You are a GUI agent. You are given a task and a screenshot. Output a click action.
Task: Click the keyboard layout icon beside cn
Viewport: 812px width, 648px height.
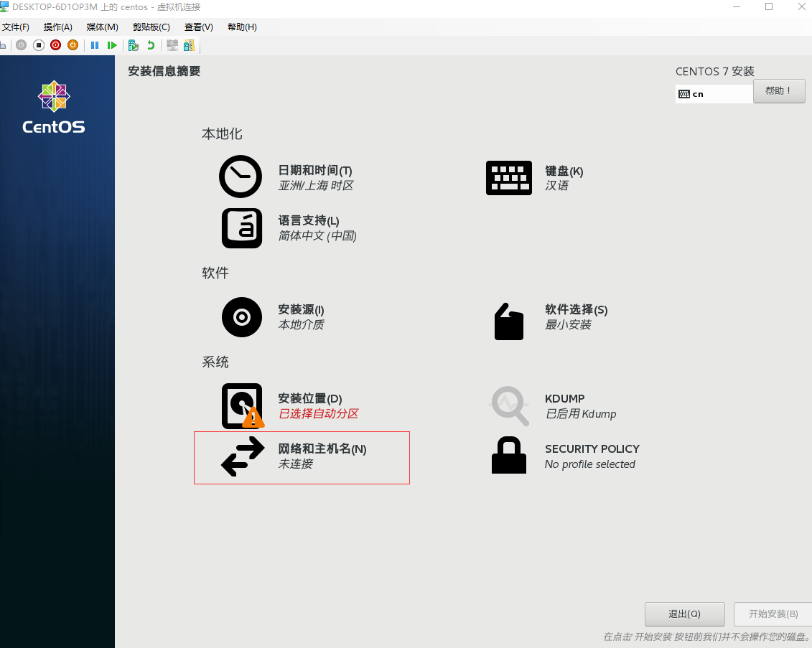[x=684, y=94]
